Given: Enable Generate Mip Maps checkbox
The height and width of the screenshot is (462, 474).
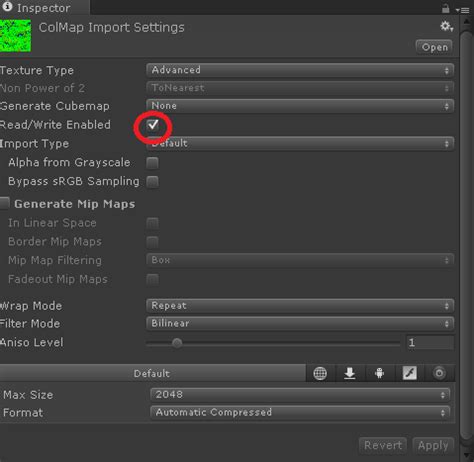Looking at the screenshot, I should pyautogui.click(x=5, y=203).
